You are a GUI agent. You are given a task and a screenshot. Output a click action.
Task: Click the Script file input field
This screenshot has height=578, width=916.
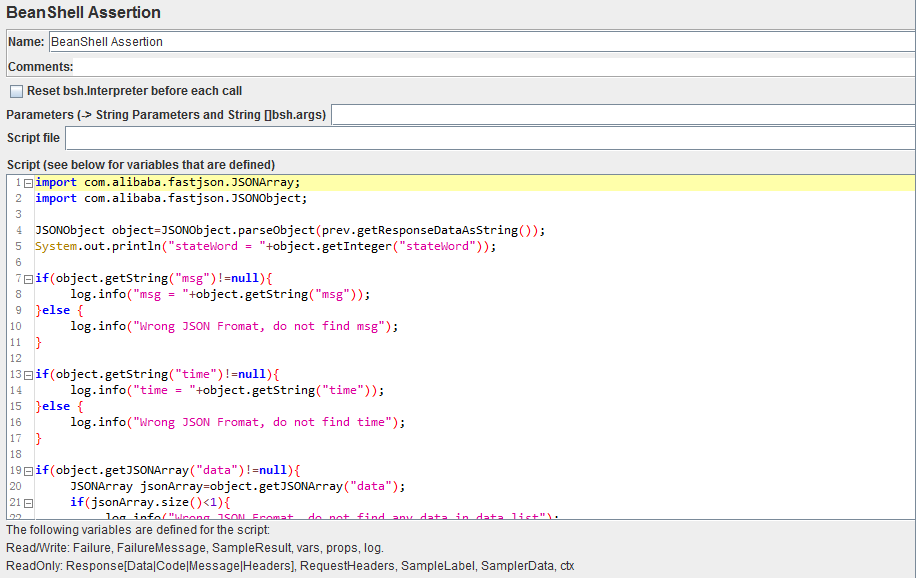click(491, 138)
